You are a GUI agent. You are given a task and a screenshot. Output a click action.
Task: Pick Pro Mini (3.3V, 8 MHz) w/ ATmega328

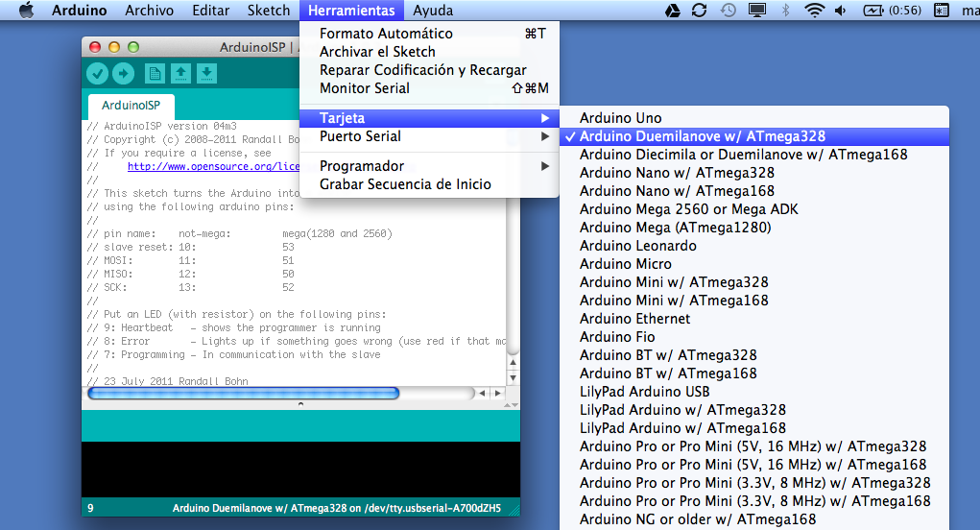click(754, 483)
